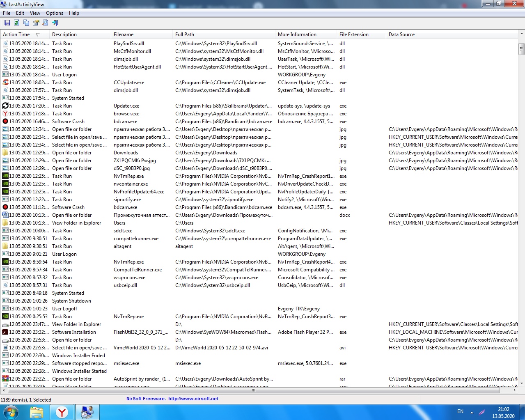Click the Refresh toolbar icon

click(x=17, y=23)
